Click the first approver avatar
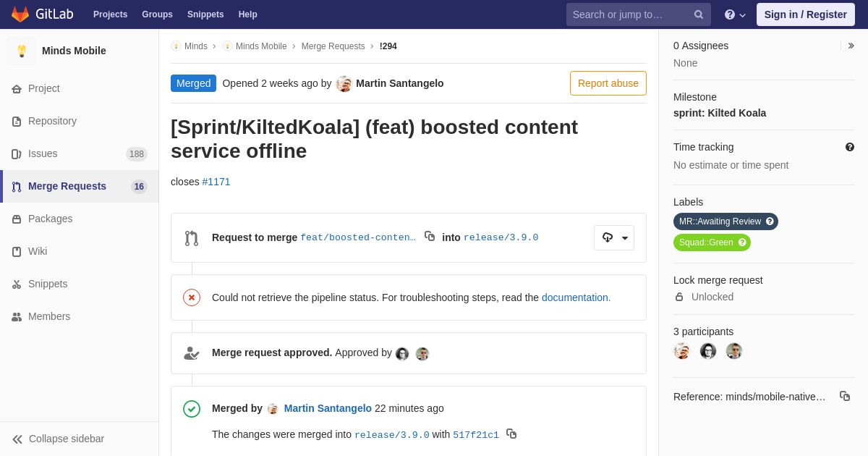 [402, 354]
